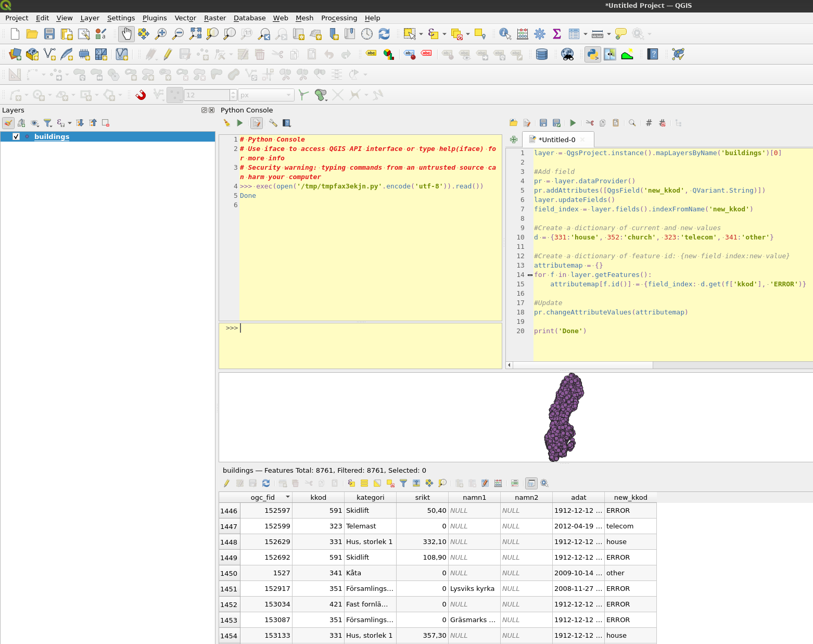
Task: Add a new editor tab with the plus icon
Action: pos(514,140)
